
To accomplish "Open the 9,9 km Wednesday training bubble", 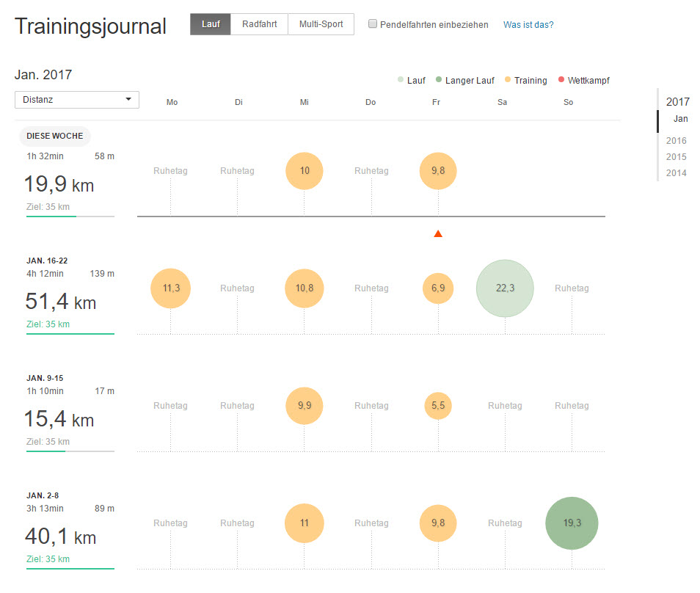I will (304, 406).
